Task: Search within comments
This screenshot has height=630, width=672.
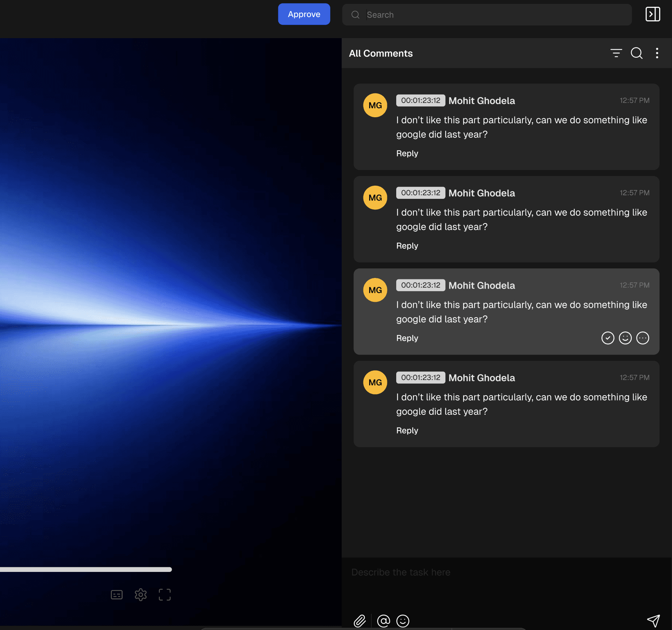Action: click(x=637, y=53)
